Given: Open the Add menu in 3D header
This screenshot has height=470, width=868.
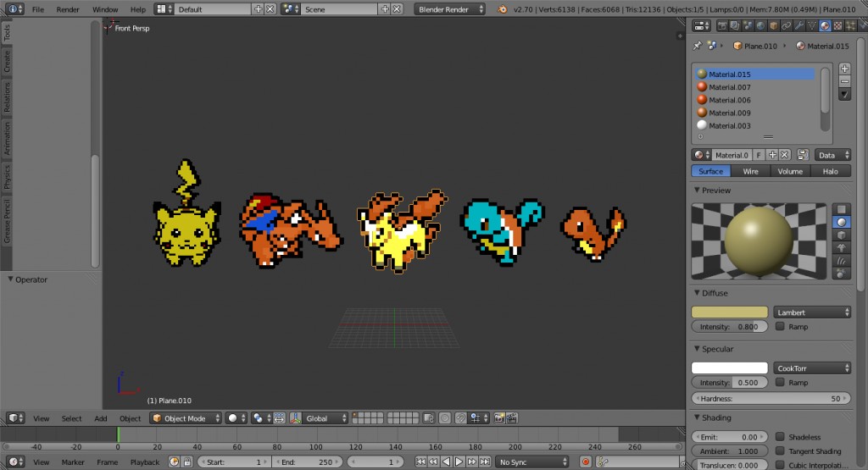Looking at the screenshot, I should click(101, 418).
